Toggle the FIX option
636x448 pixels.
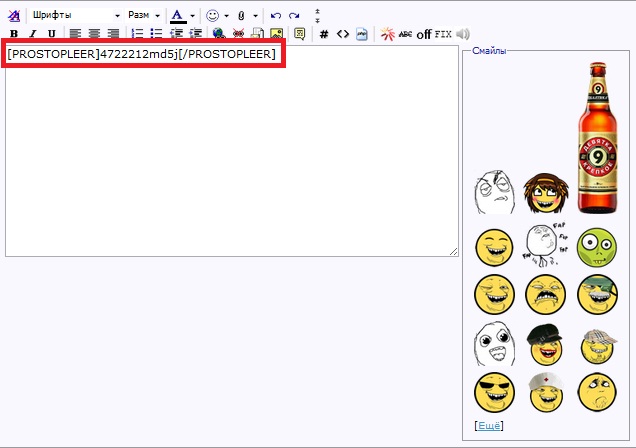[443, 34]
